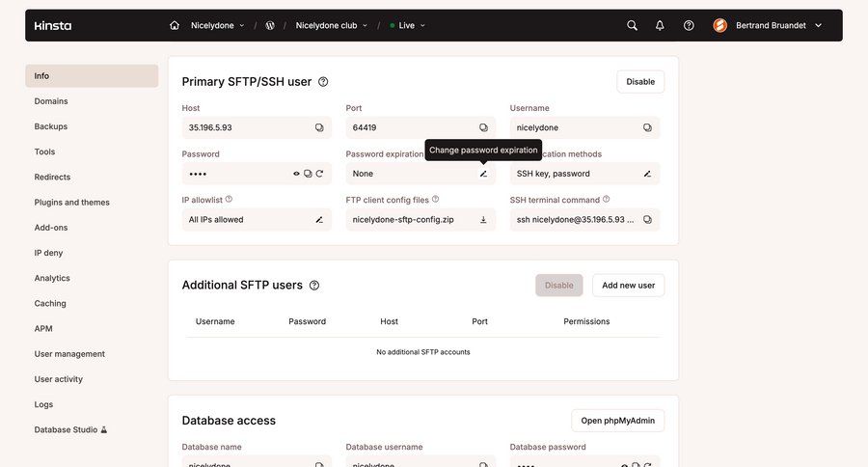
Task: Reveal the Database password
Action: (624, 465)
